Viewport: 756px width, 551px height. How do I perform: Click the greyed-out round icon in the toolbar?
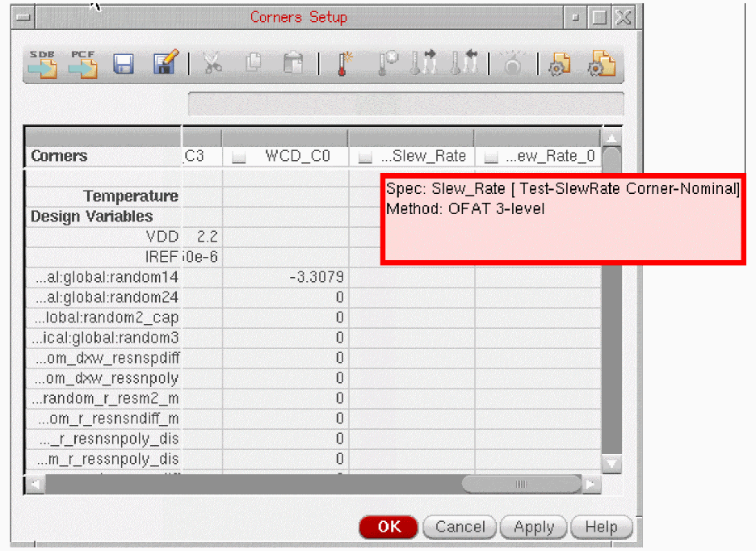tap(513, 64)
